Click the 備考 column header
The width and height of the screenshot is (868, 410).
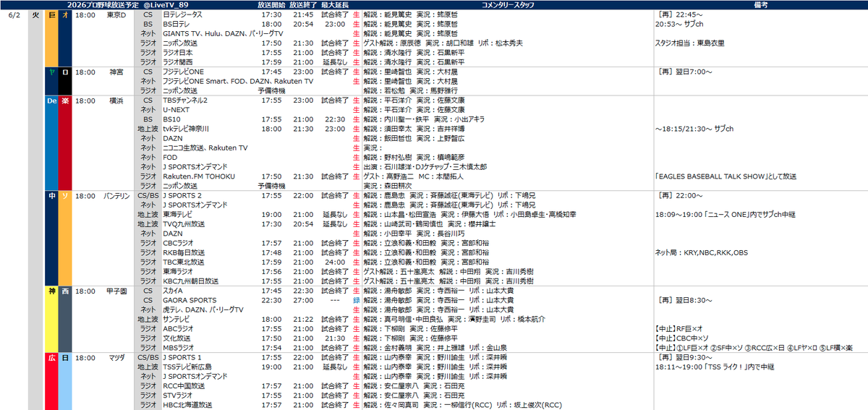click(759, 5)
